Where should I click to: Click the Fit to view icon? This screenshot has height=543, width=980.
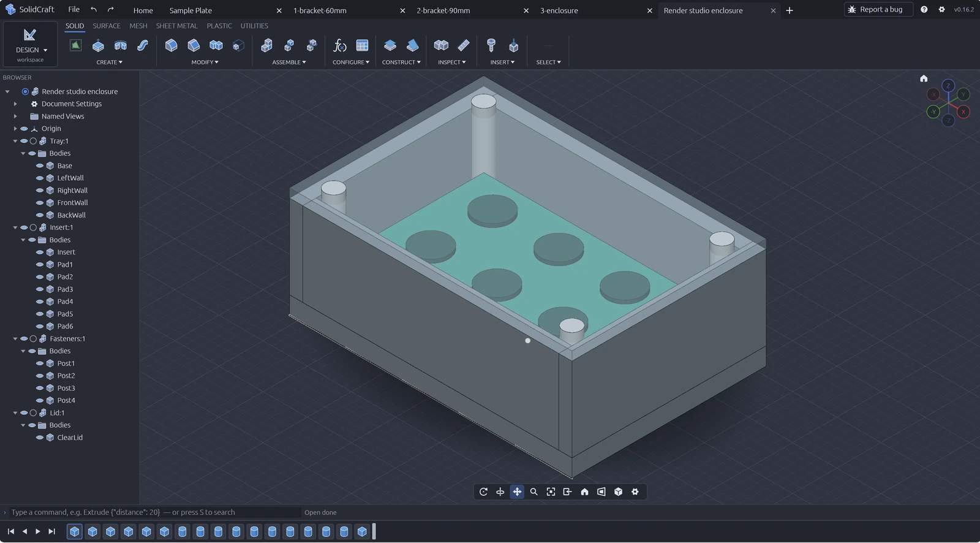[551, 492]
